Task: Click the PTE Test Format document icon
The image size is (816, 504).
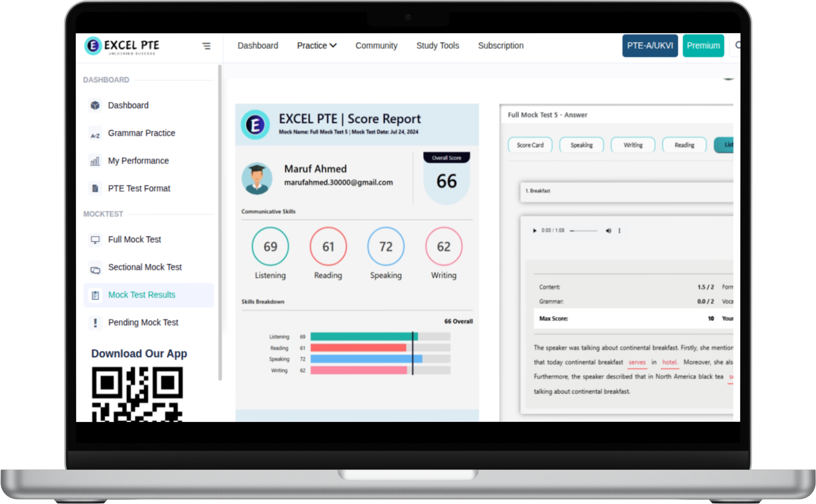Action: point(95,189)
